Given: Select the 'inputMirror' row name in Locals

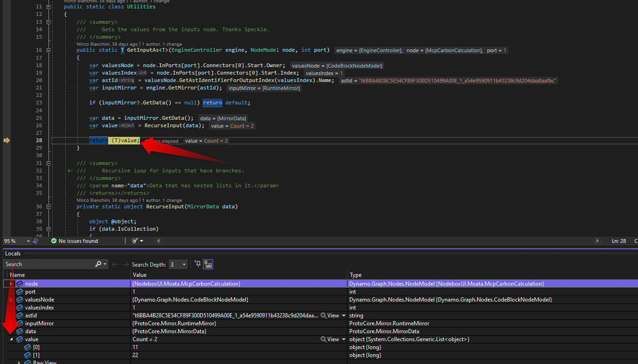Looking at the screenshot, I should (39, 323).
